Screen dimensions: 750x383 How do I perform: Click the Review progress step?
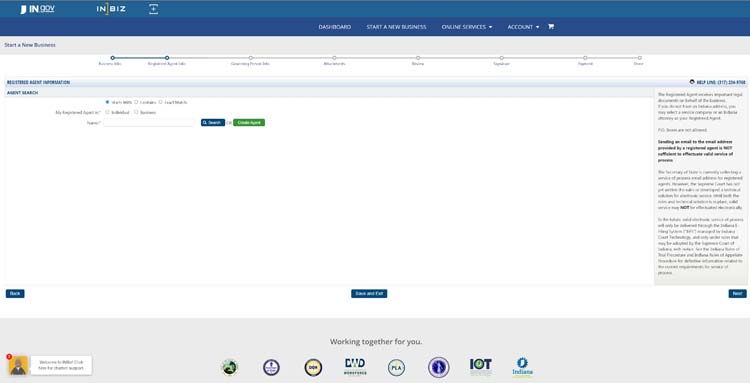click(x=418, y=58)
